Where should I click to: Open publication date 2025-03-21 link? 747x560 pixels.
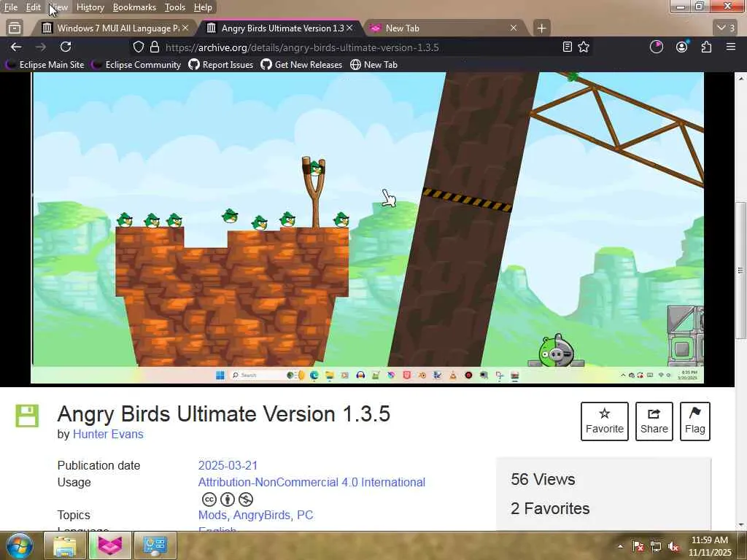(x=228, y=465)
